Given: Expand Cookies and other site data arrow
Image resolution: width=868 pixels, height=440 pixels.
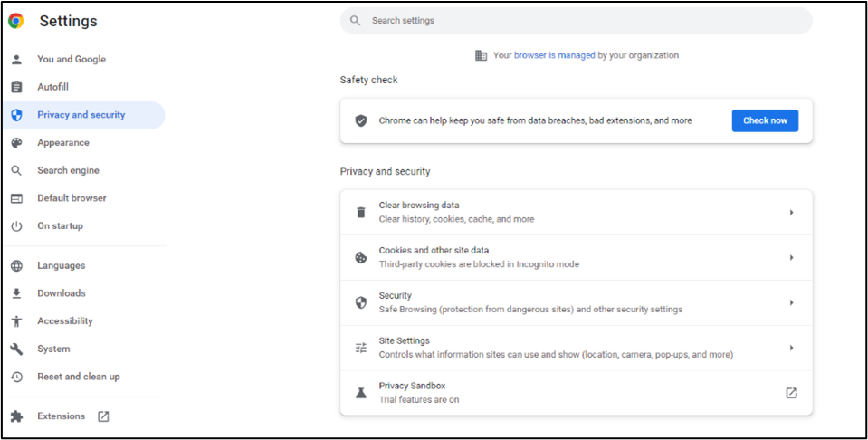Looking at the screenshot, I should pos(791,258).
